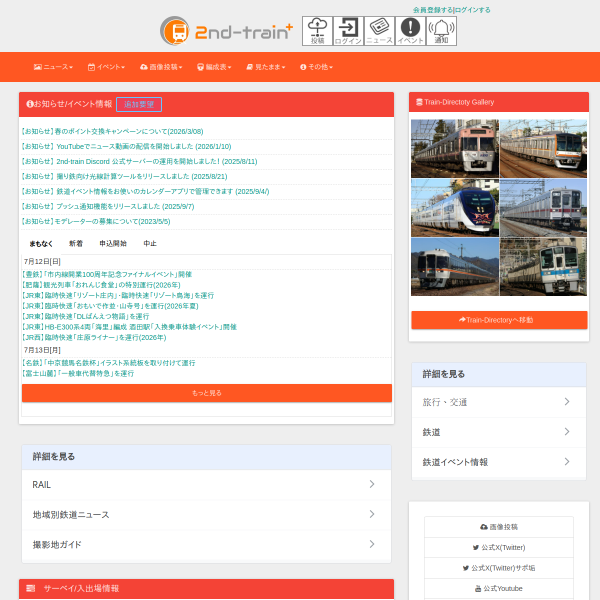Switch to the 新着 tab
This screenshot has height=600, width=600.
[x=76, y=243]
